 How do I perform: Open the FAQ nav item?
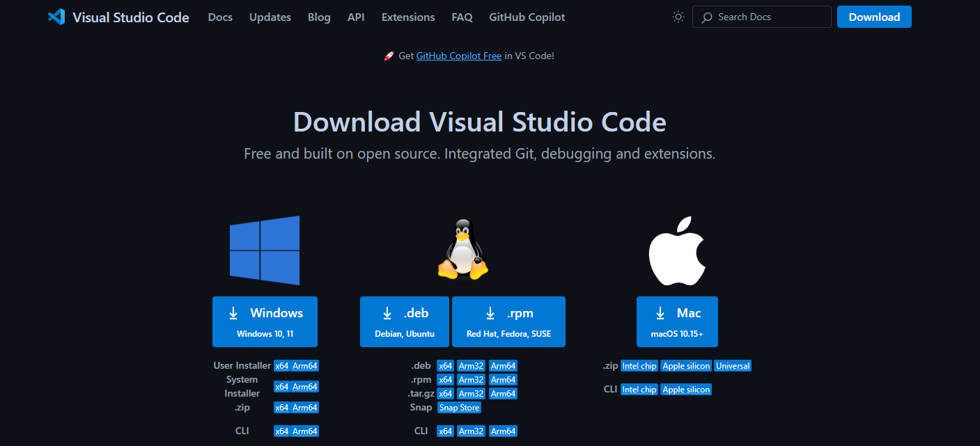pos(462,17)
